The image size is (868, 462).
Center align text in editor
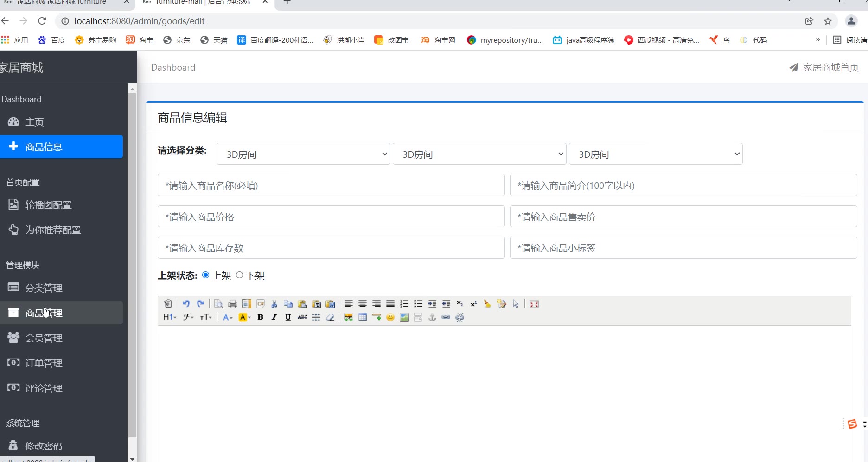click(x=363, y=304)
